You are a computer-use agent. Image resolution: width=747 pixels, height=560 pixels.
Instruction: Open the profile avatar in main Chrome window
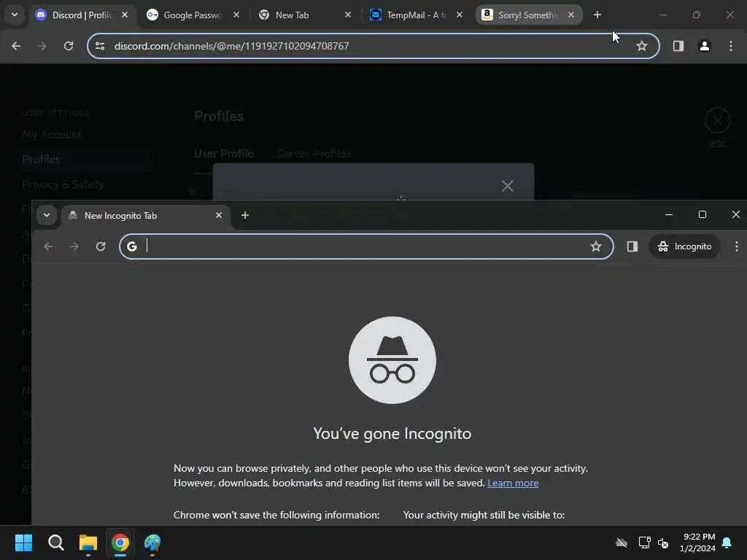[705, 46]
